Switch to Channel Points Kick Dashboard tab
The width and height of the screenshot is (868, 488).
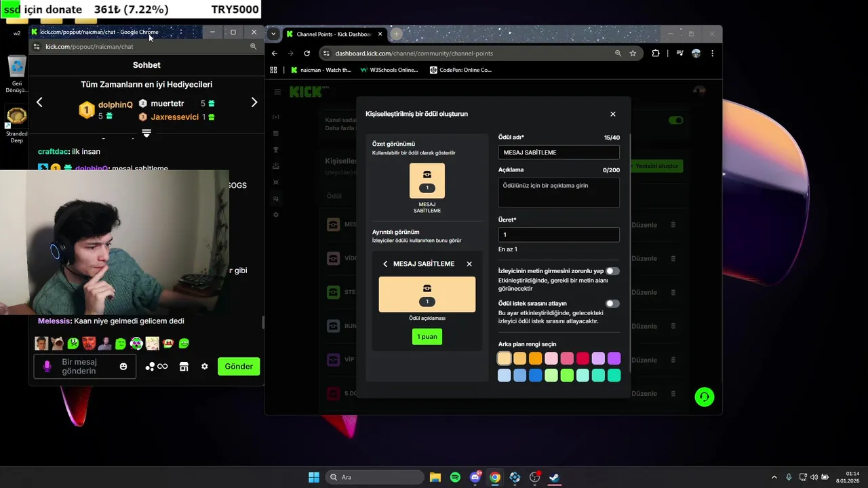pyautogui.click(x=334, y=34)
